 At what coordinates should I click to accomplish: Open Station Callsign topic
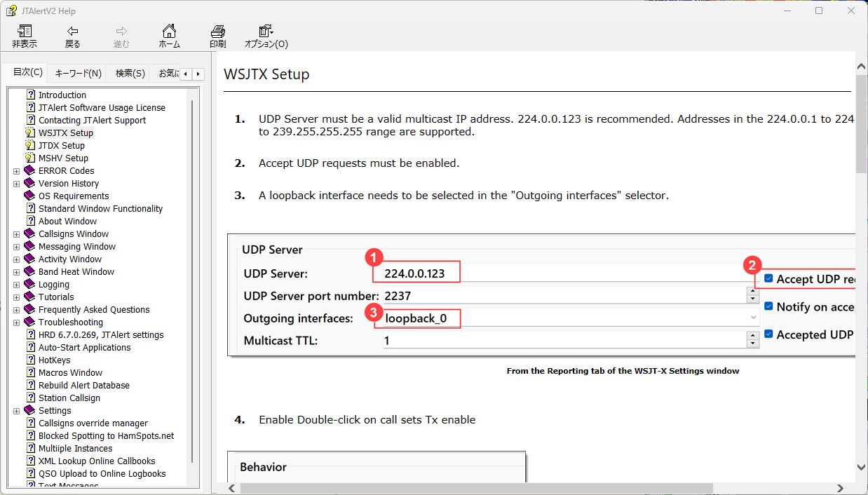click(69, 398)
